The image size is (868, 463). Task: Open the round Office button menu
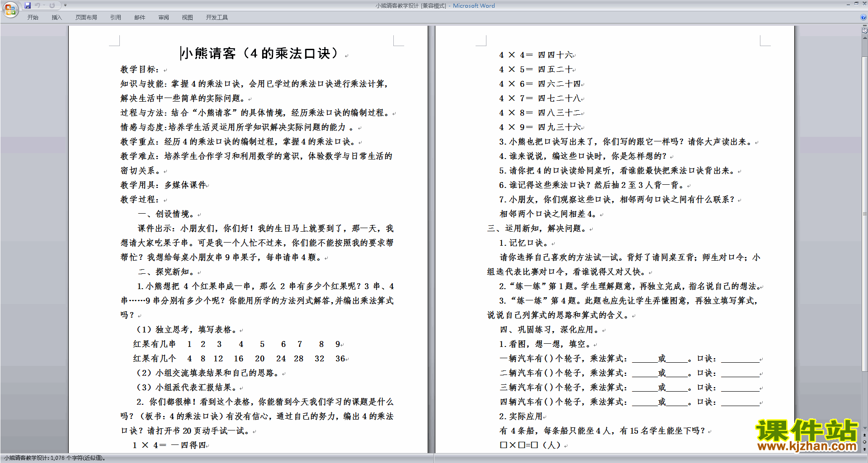(10, 9)
